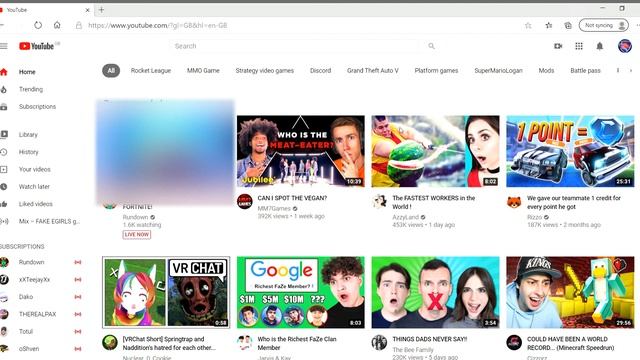640x360 pixels.
Task: Click the MM7Games channel avatar
Action: (245, 202)
